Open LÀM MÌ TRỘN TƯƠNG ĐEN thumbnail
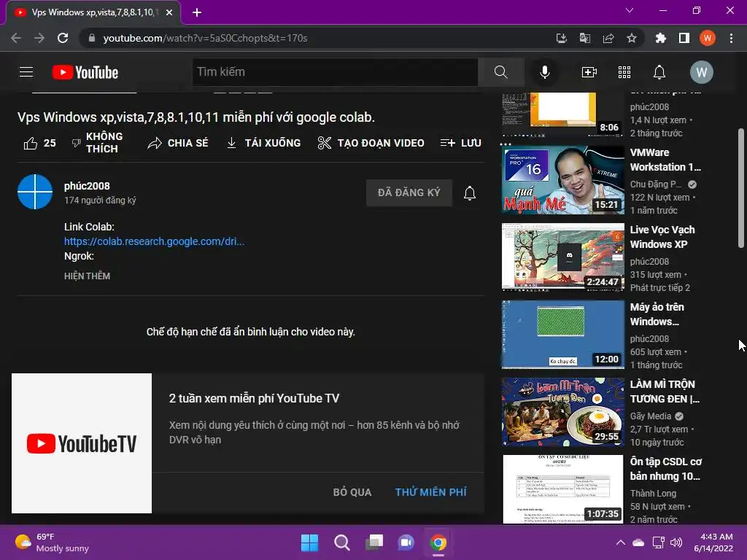Image resolution: width=747 pixels, height=560 pixels. (x=562, y=412)
